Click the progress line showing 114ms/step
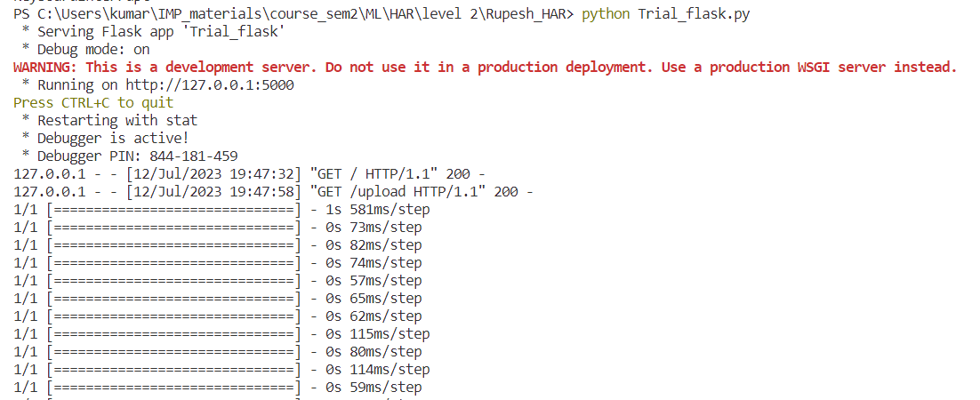The image size is (980, 400). click(221, 370)
